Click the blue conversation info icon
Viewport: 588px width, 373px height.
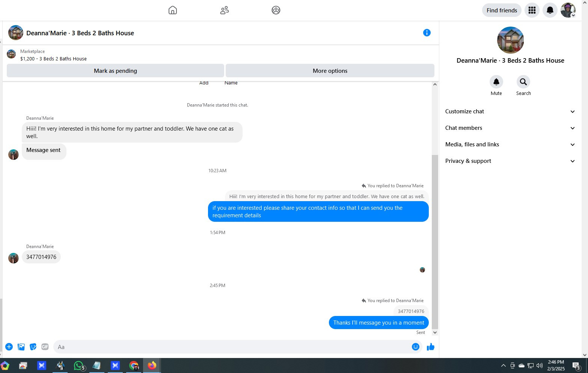(427, 33)
